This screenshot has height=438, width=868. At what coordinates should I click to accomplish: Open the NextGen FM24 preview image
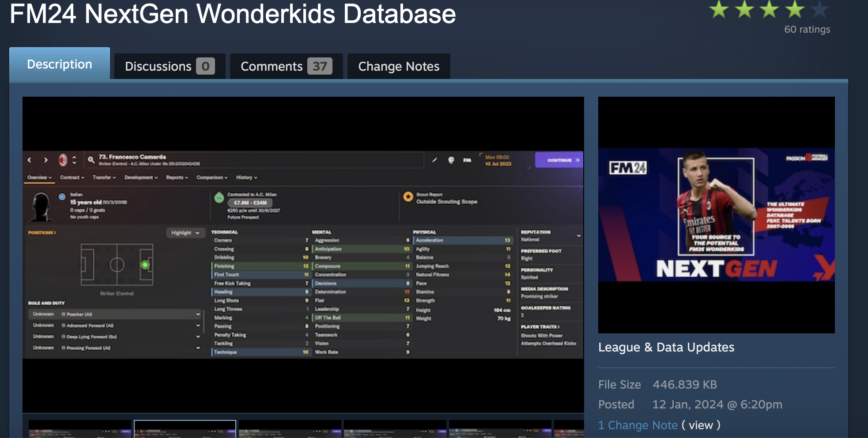tap(716, 215)
